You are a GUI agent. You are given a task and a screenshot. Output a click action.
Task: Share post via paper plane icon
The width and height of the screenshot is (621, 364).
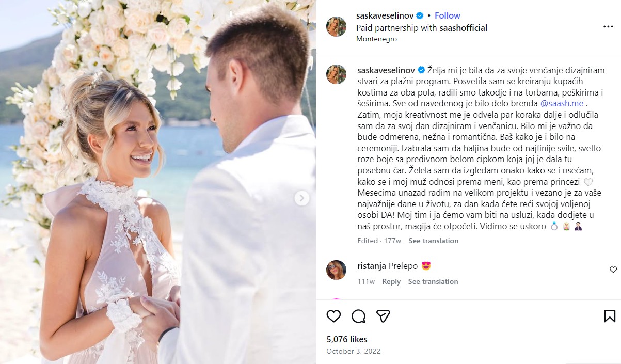383,316
